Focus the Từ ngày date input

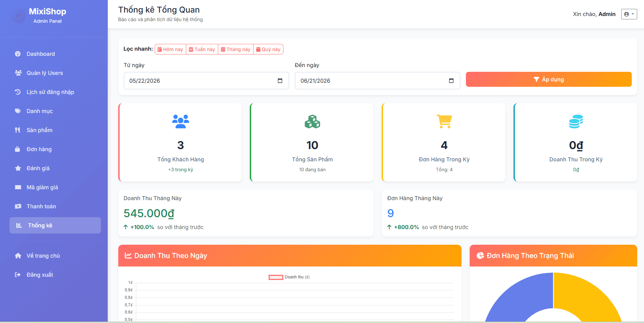[206, 81]
